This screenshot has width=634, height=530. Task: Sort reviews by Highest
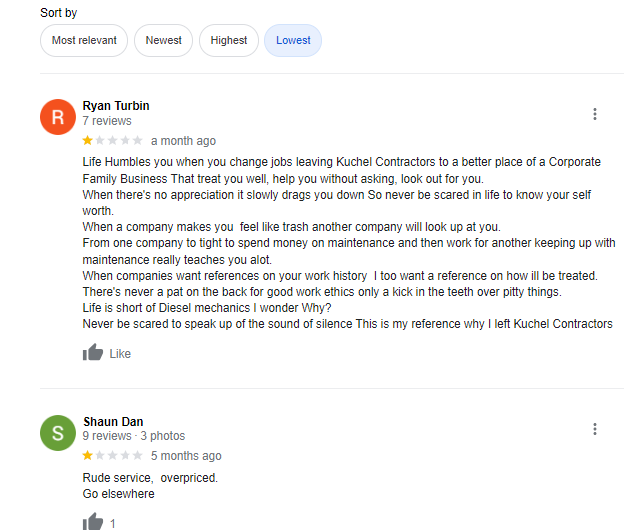[229, 41]
